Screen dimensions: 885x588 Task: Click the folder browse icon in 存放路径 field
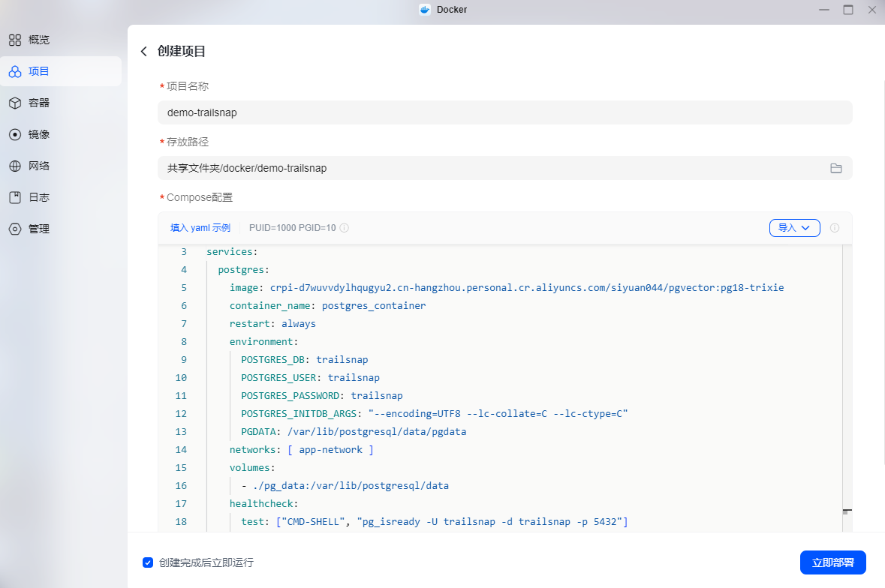836,169
